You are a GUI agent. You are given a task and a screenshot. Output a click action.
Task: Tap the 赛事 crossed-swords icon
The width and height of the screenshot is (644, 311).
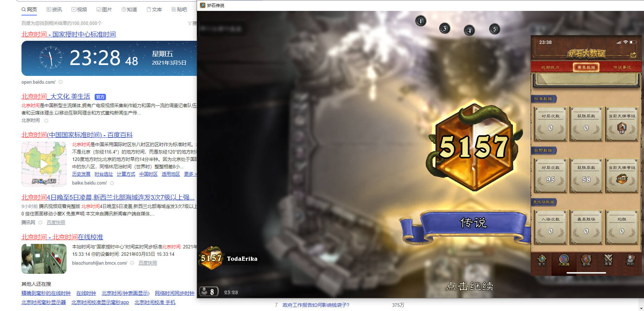[x=608, y=260]
